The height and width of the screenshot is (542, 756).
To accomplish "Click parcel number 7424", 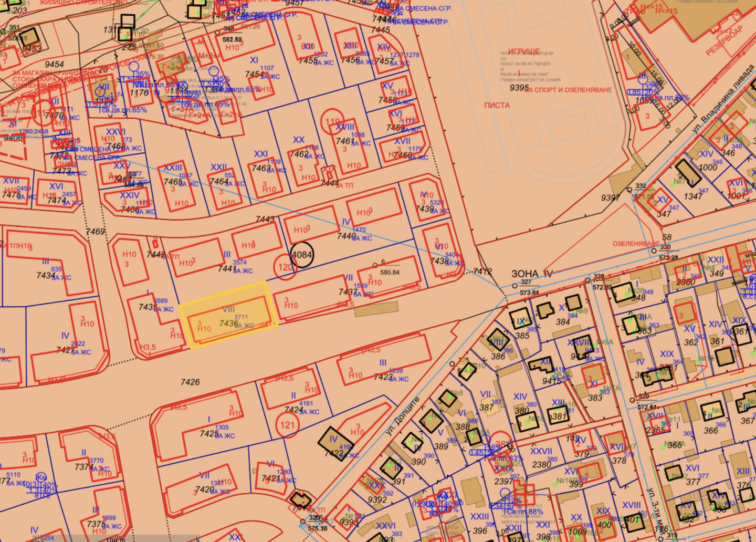I will pyautogui.click(x=295, y=410).
